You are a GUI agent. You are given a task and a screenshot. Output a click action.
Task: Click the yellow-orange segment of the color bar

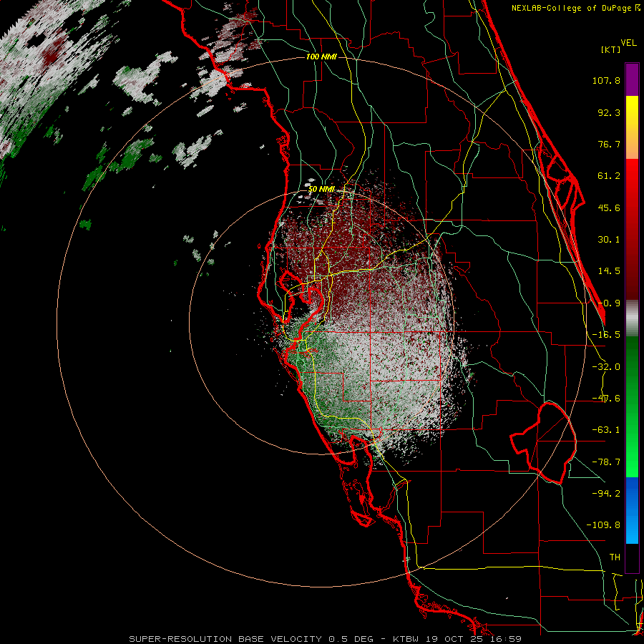pos(632,127)
